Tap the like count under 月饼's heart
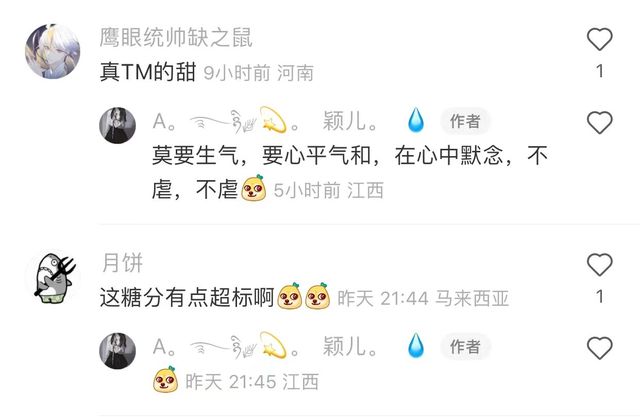This screenshot has width=640, height=417. [600, 297]
